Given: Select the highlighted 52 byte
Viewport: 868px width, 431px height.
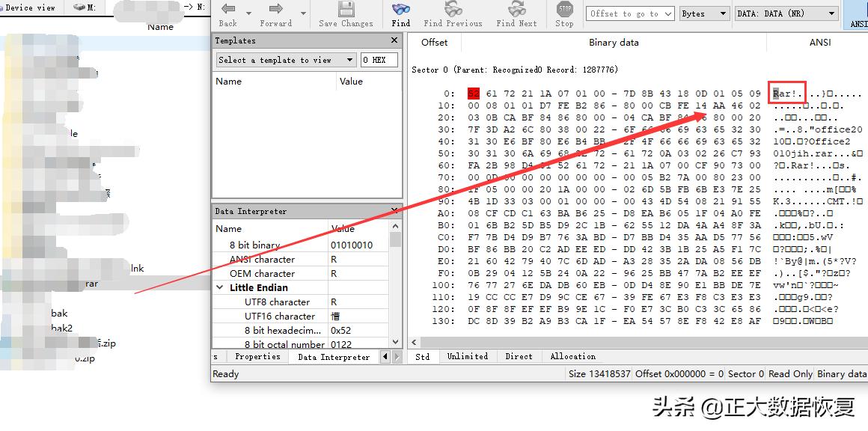Looking at the screenshot, I should click(x=474, y=94).
